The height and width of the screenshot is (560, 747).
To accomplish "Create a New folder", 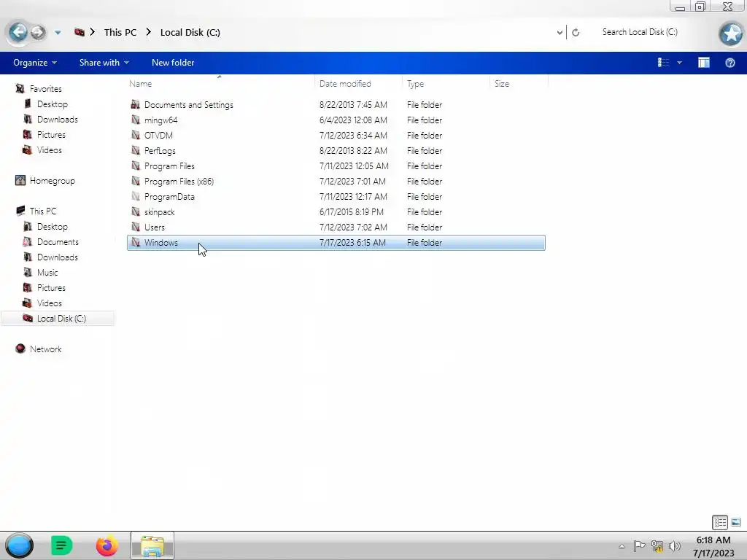I will [x=173, y=63].
